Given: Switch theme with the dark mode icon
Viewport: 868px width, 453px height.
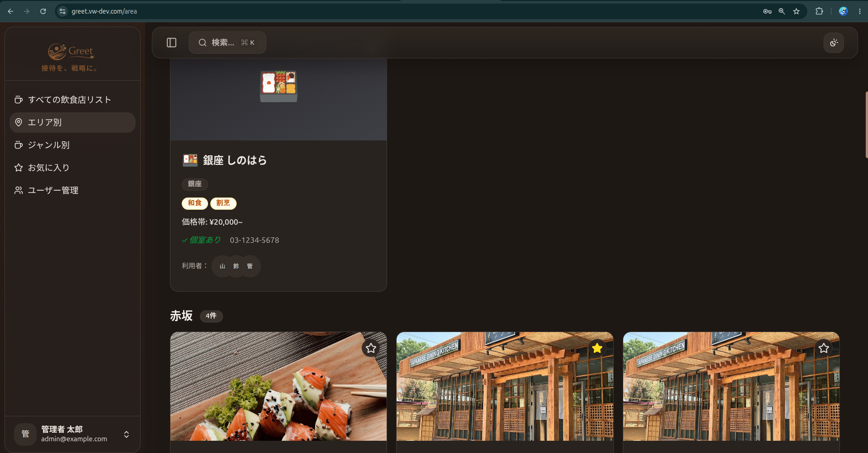Looking at the screenshot, I should pos(834,43).
